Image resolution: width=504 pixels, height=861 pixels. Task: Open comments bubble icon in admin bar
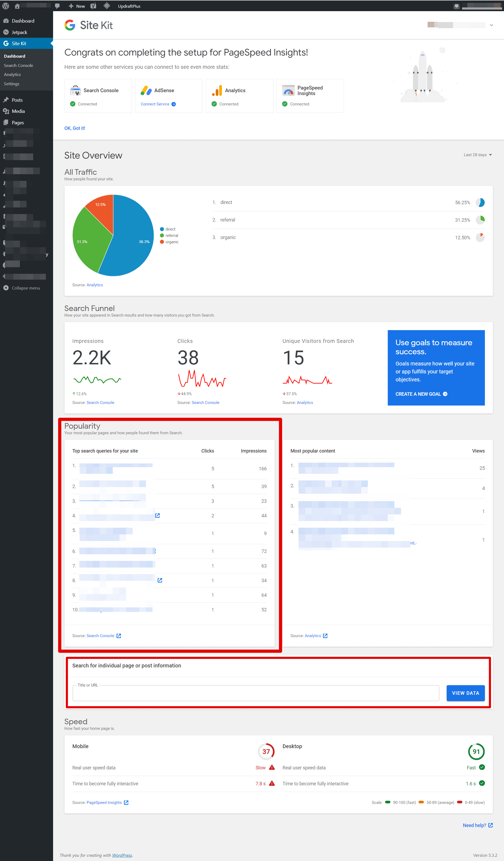pos(57,6)
